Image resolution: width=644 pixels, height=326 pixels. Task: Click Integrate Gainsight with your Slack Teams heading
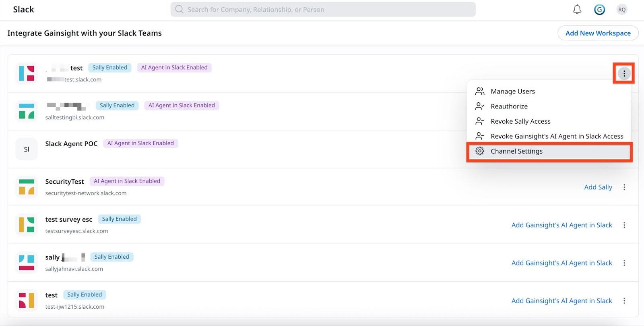click(85, 33)
